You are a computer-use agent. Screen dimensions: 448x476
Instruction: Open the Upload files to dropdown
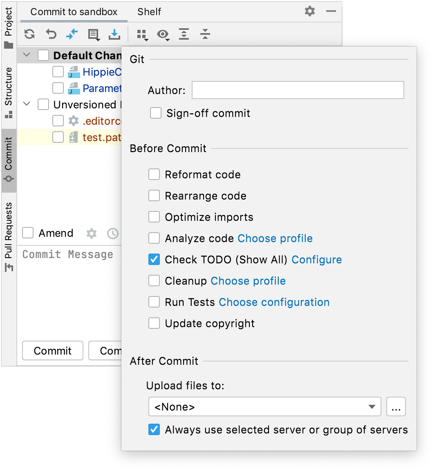265,407
